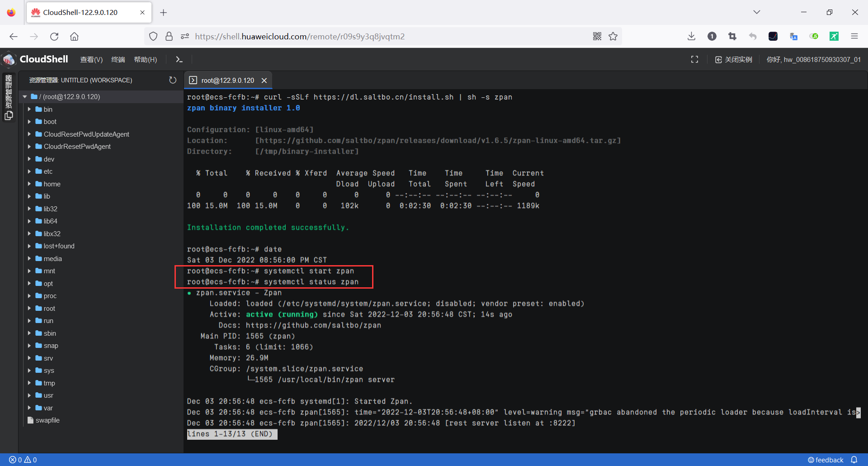Expand the home folder
Image resolution: width=868 pixels, height=466 pixels.
pos(29,184)
